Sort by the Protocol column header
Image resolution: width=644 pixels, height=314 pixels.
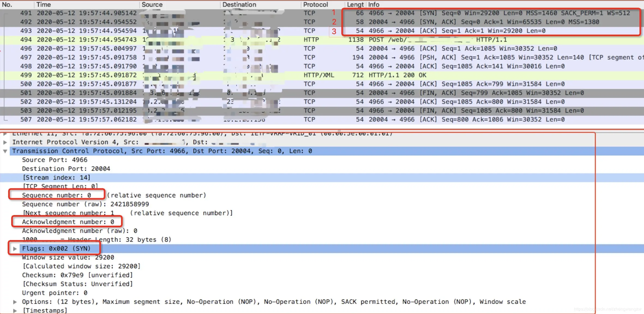click(323, 5)
